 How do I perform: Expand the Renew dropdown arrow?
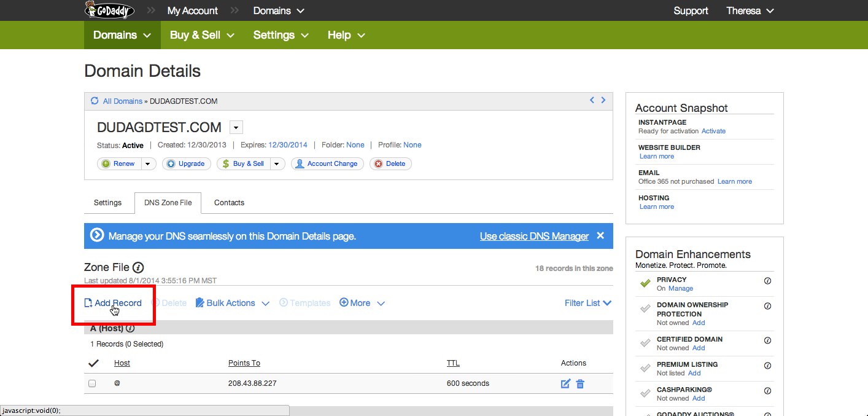click(149, 164)
